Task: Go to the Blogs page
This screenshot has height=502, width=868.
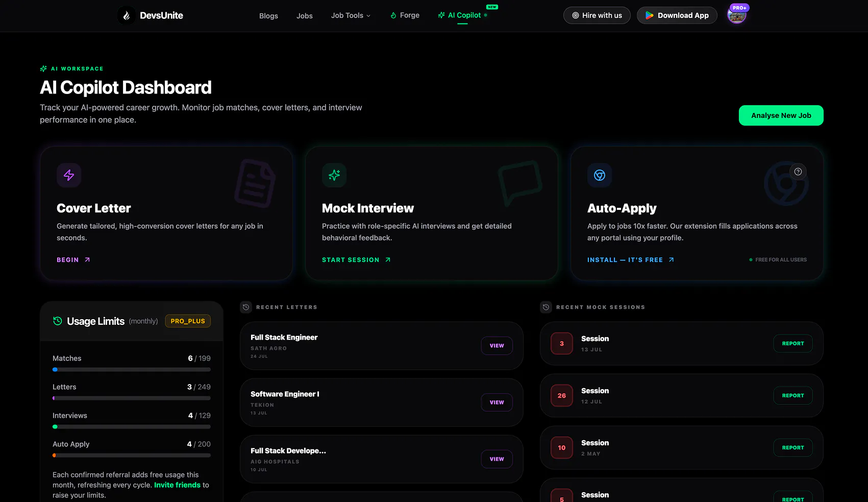Action: click(x=268, y=16)
